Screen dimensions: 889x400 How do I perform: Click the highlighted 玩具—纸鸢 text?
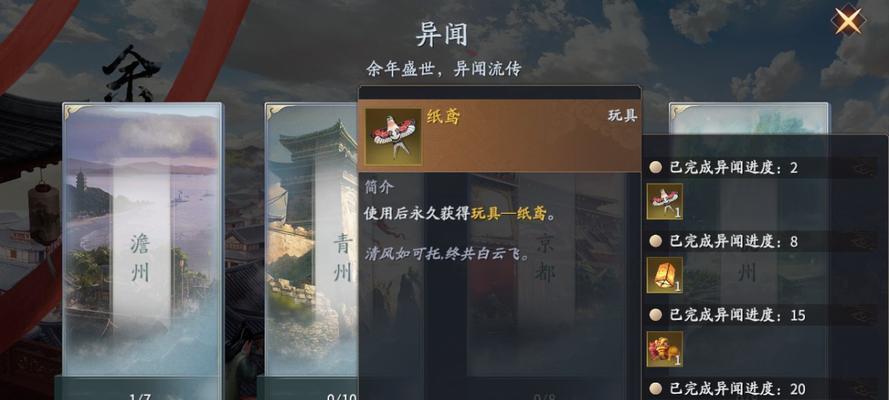(510, 214)
